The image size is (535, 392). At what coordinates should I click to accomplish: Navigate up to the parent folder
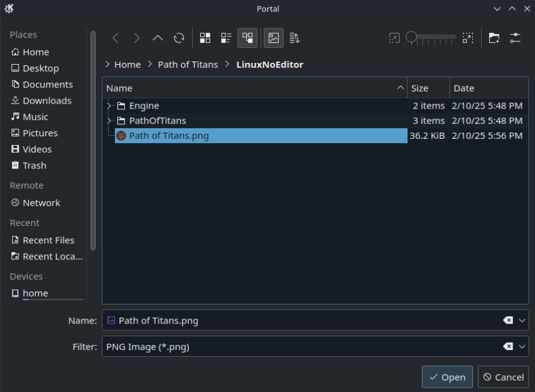click(158, 38)
